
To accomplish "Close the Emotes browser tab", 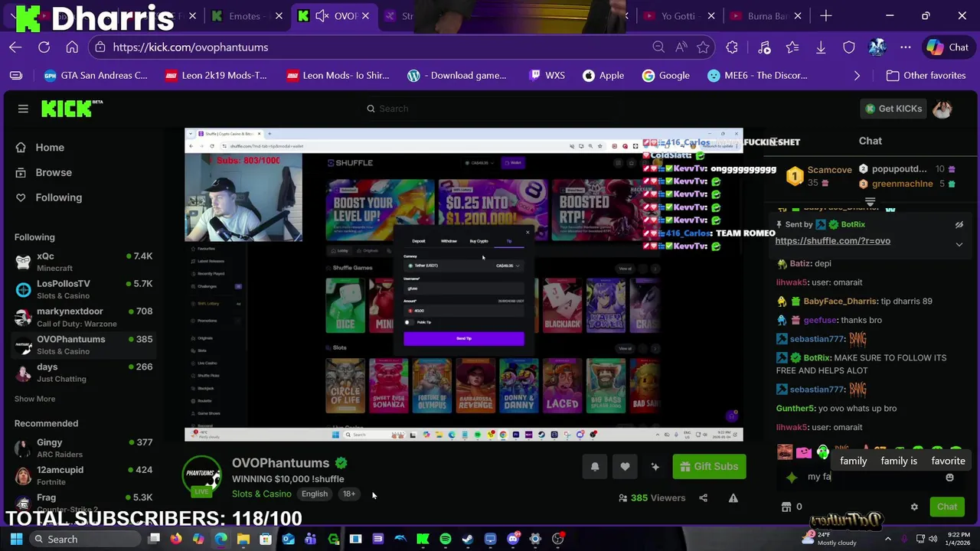I will point(277,16).
